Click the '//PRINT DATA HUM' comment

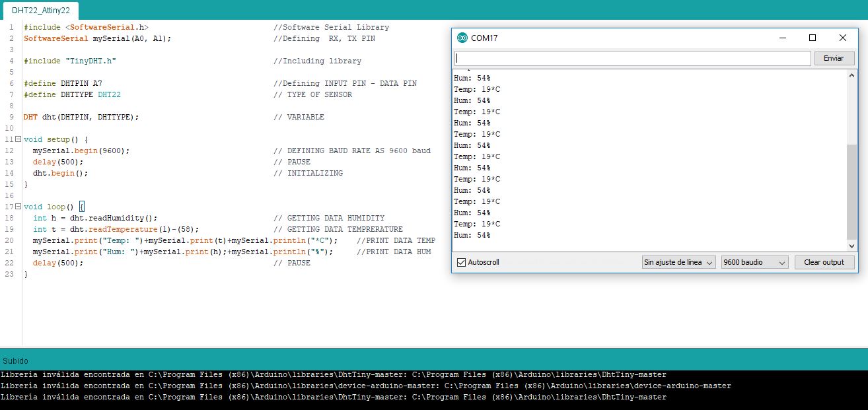(394, 252)
